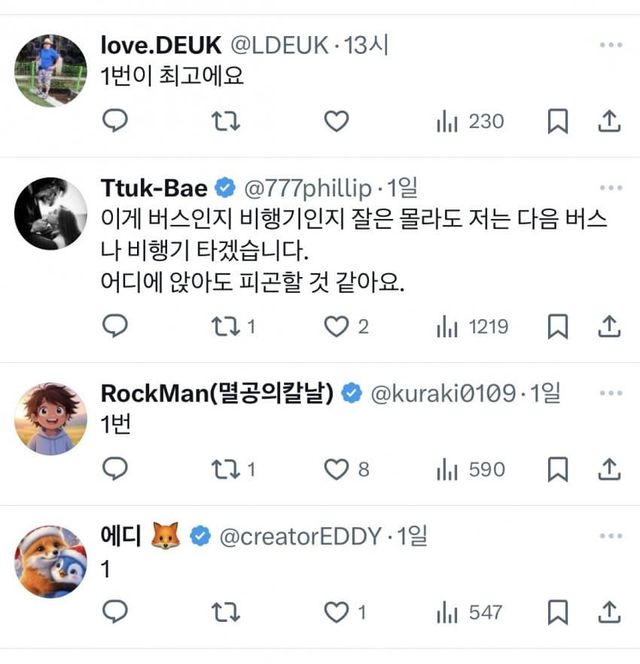Bookmark 에디's tweet
Screen dimensions: 640x664
(x=559, y=611)
